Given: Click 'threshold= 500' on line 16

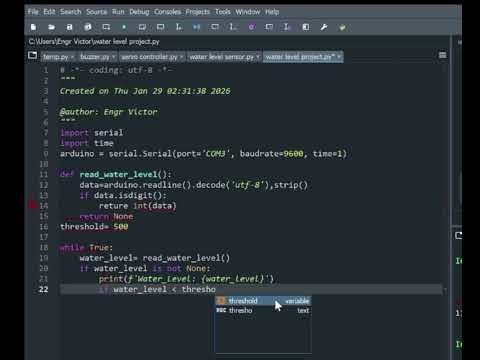Looking at the screenshot, I should [x=94, y=227].
